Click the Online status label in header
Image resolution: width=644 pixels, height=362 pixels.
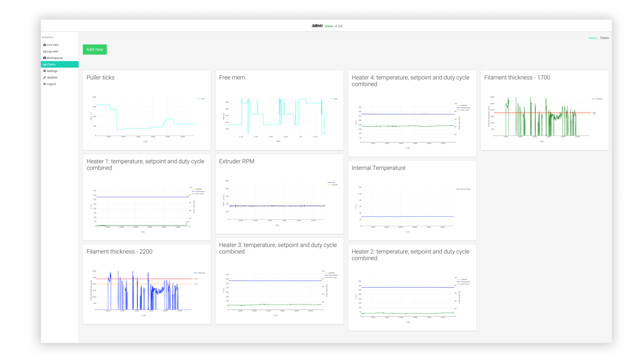click(x=329, y=26)
